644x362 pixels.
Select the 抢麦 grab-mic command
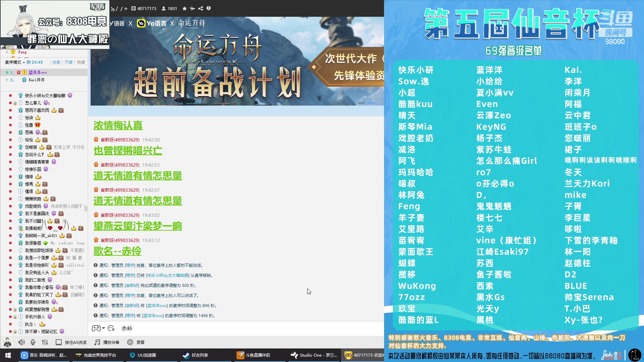tap(82, 62)
